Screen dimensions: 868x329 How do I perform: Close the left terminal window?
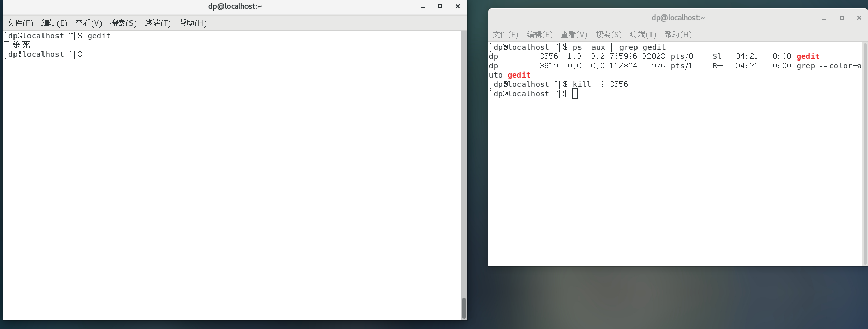pyautogui.click(x=458, y=7)
